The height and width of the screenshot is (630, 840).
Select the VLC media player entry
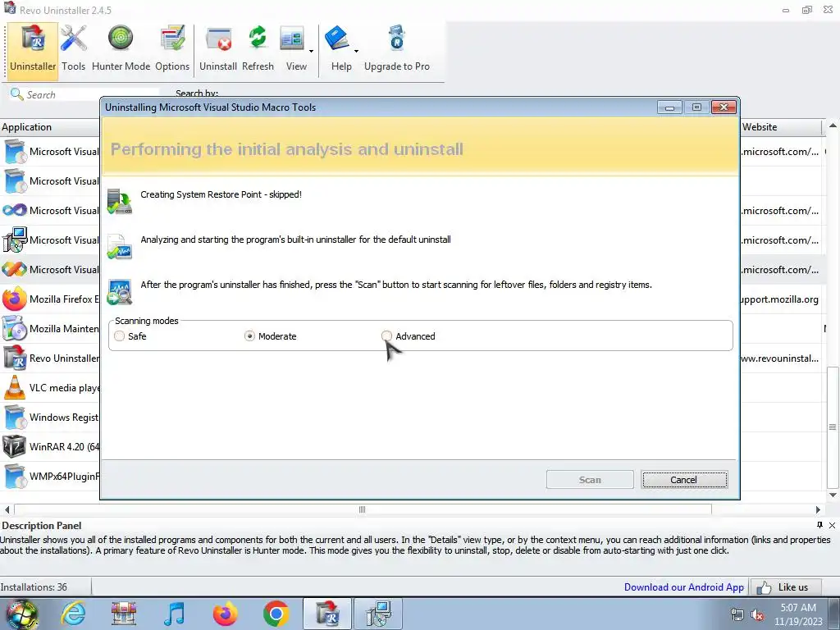(50, 387)
